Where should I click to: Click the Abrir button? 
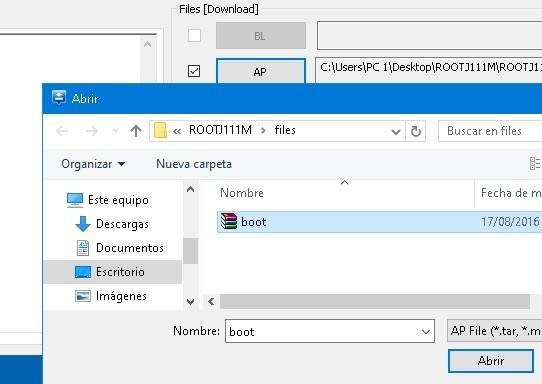tap(491, 361)
